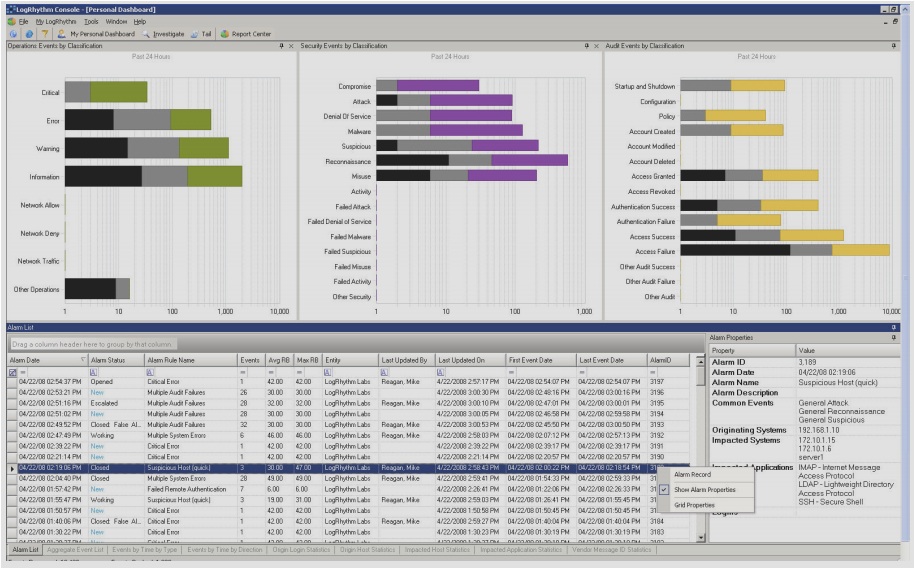Switch to Impacted Application Statistics tab
This screenshot has width=915, height=569.
point(521,550)
